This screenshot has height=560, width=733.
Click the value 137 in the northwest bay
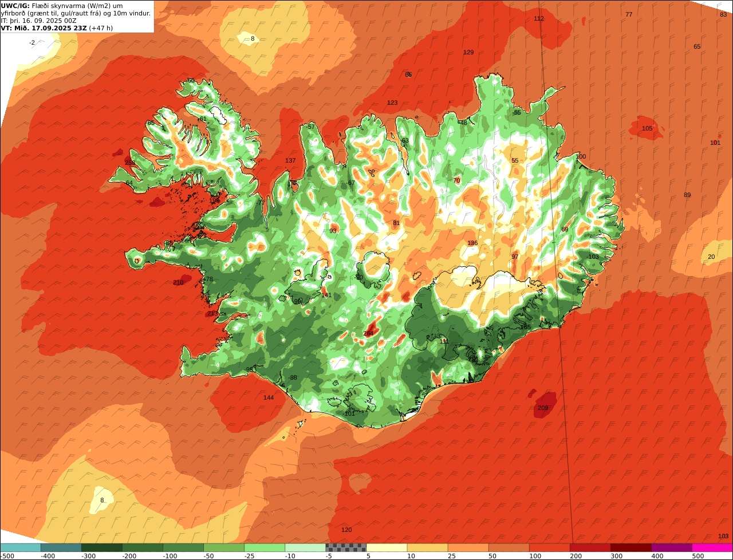pos(290,160)
